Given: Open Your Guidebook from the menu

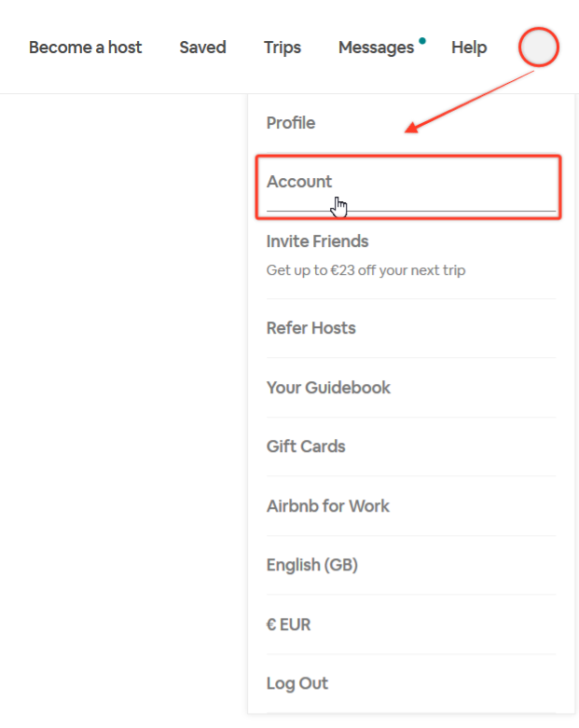Looking at the screenshot, I should 328,388.
